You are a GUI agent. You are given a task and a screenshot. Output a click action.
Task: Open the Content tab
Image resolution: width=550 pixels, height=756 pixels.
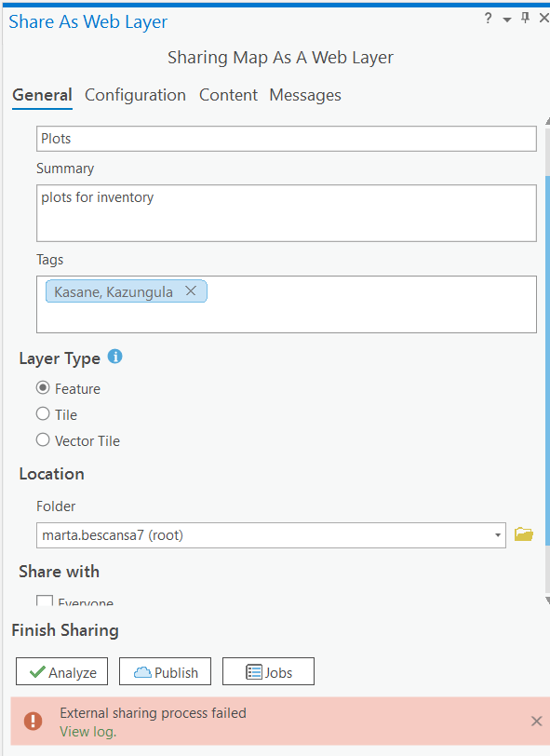[x=229, y=95]
